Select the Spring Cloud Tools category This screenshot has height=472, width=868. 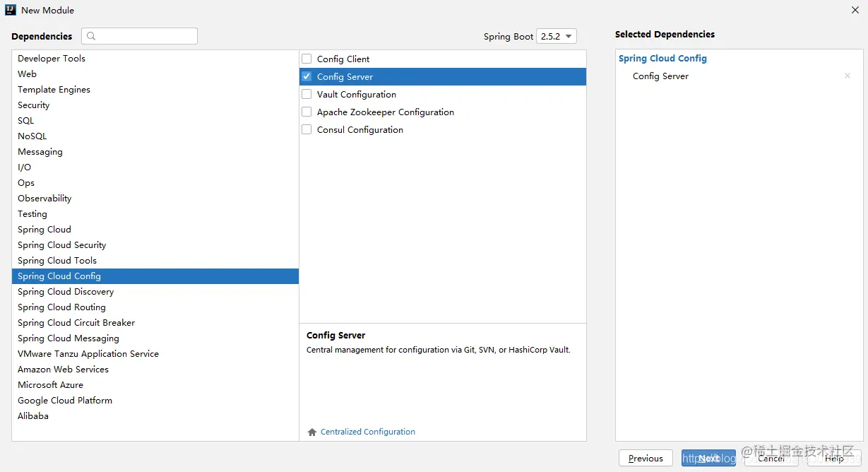pyautogui.click(x=155, y=261)
